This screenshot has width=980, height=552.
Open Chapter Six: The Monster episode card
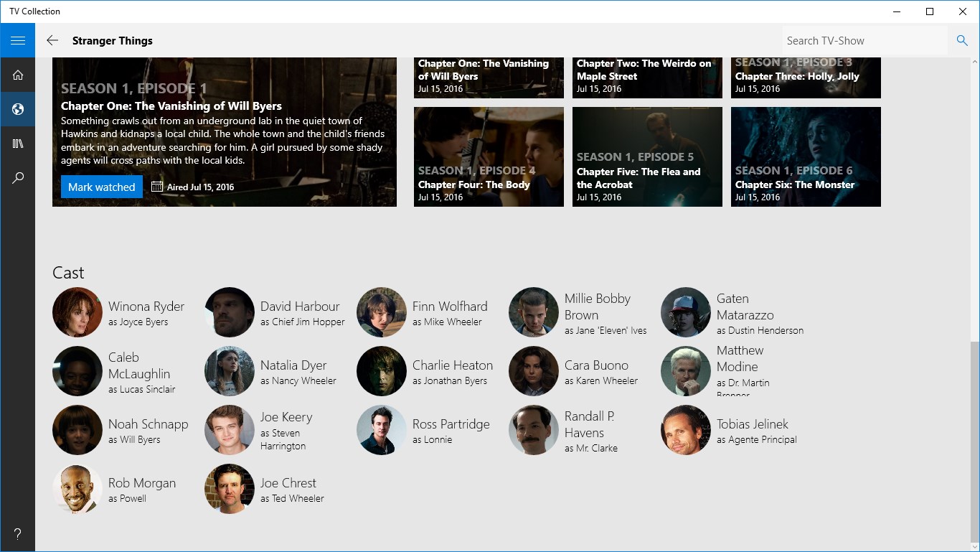click(806, 156)
